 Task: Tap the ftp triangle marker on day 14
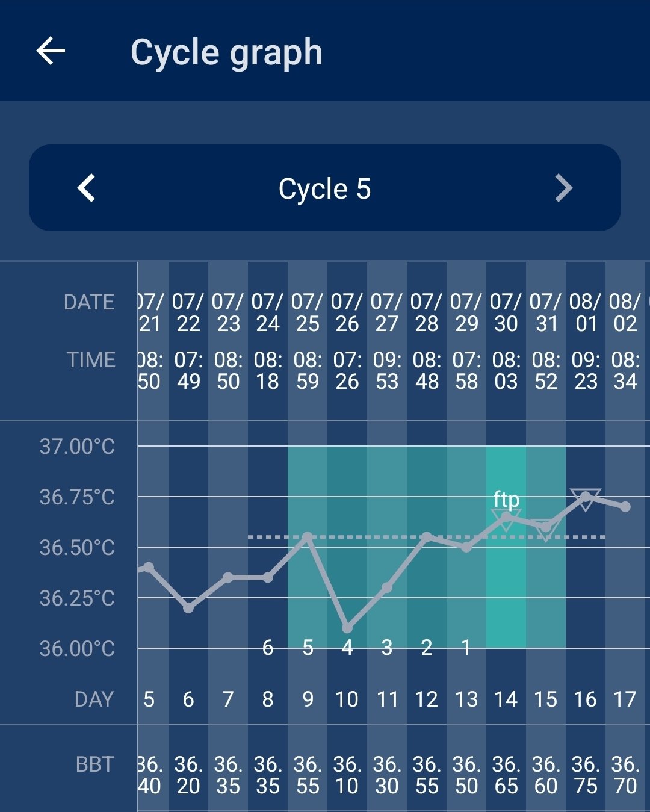coord(506,518)
